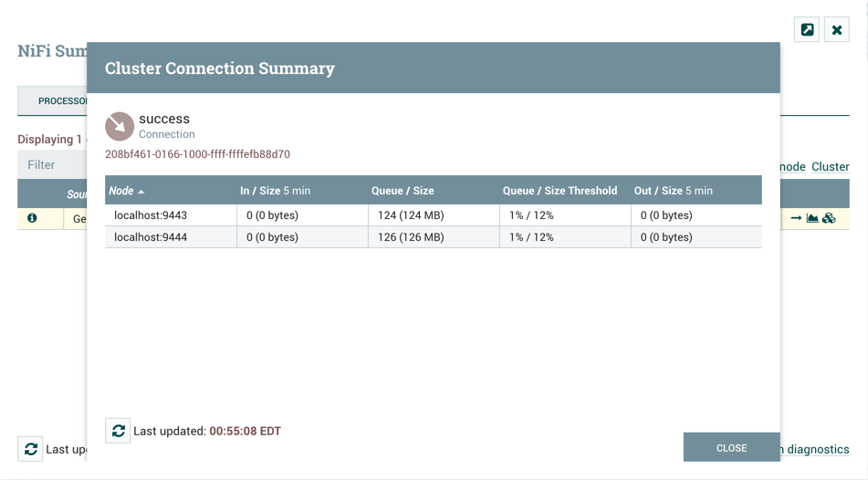This screenshot has width=868, height=480.
Task: Open cluster breakdown cubes icon
Action: pos(830,218)
